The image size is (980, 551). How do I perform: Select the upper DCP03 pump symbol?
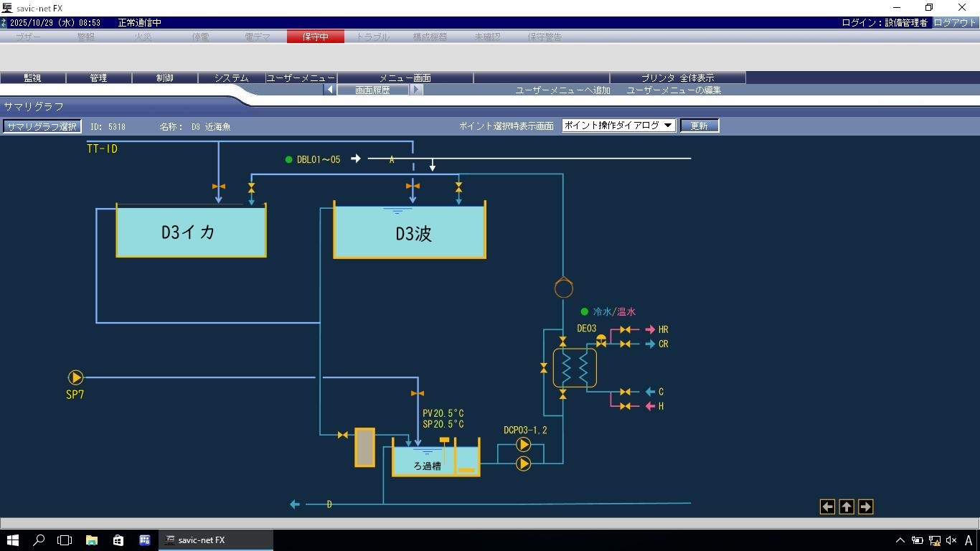[x=524, y=446]
